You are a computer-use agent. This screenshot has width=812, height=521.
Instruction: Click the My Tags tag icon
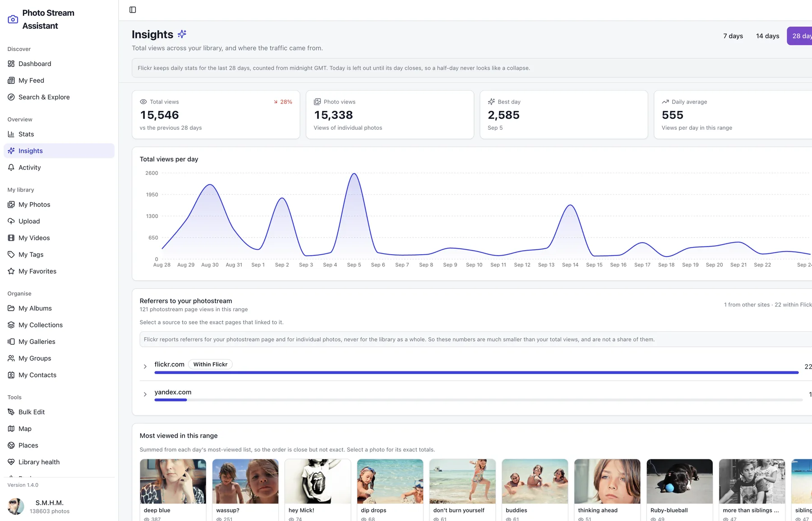tap(11, 255)
